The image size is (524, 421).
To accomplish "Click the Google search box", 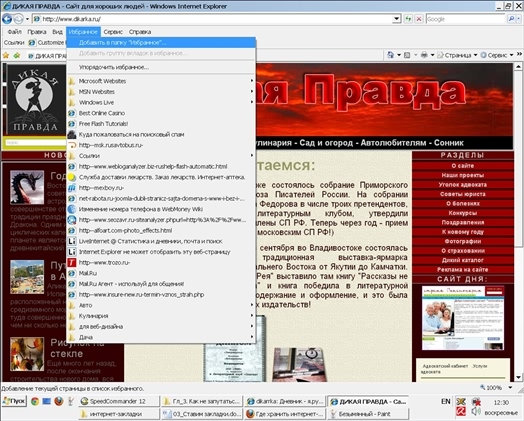I will 465,19.
